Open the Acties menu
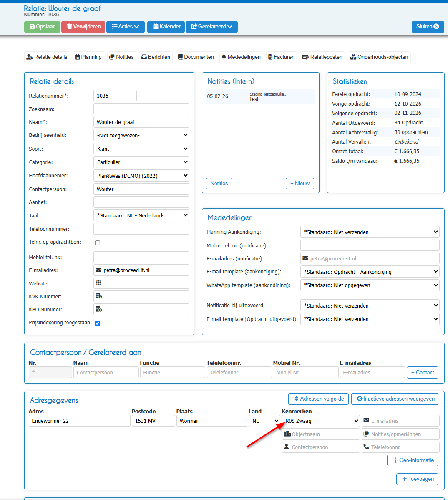This screenshot has width=448, height=500. [126, 26]
